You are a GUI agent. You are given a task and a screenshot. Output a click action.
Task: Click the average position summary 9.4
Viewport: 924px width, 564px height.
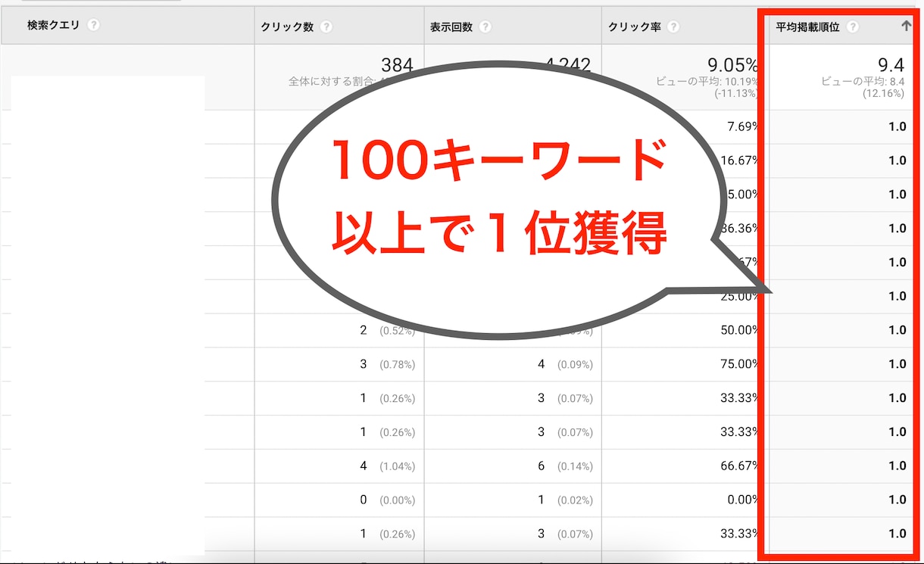click(891, 65)
